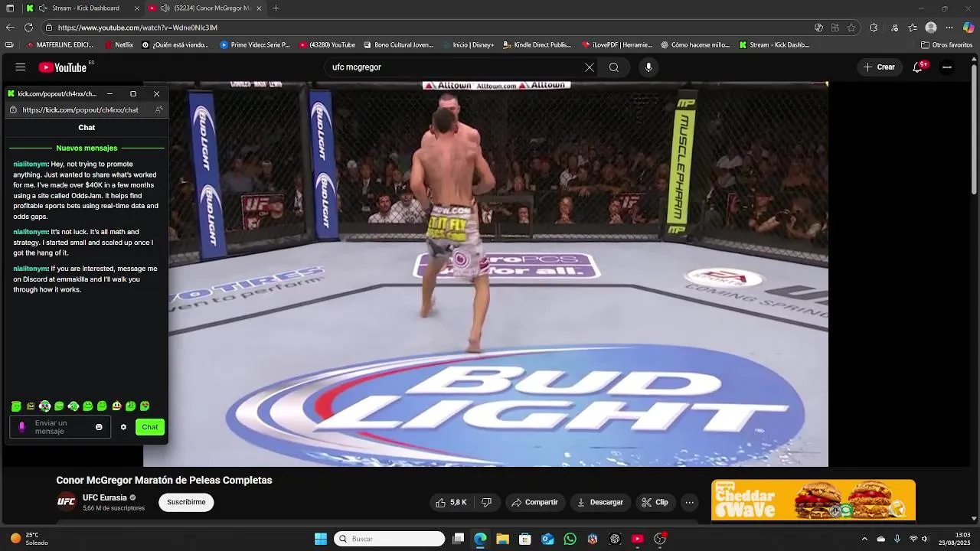Click read aloud icon in Kick popout address bar
Image resolution: width=980 pixels, height=551 pixels.
[x=158, y=109]
